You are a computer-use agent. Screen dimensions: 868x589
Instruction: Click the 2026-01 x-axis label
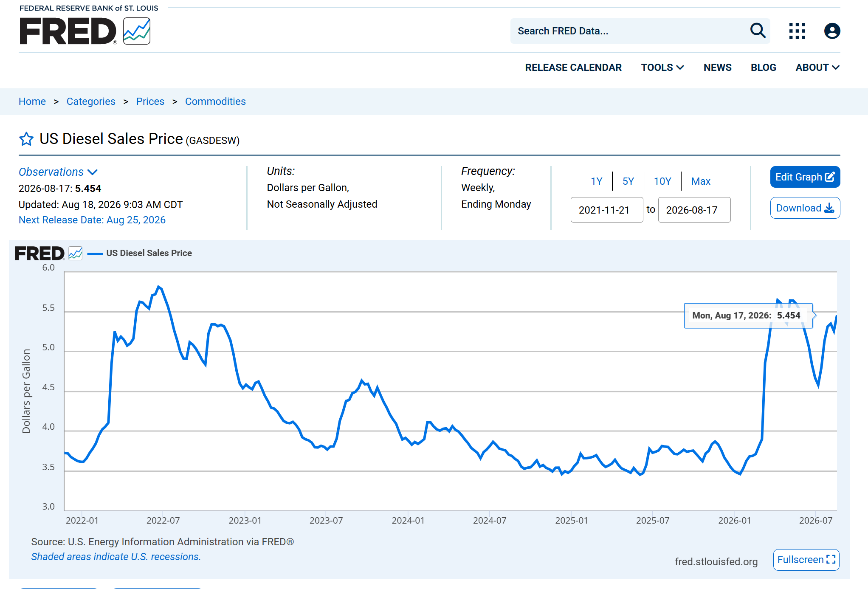735,521
